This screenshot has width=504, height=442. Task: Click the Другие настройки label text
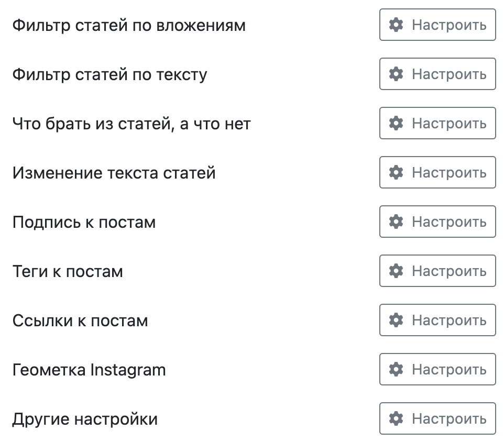click(x=85, y=419)
